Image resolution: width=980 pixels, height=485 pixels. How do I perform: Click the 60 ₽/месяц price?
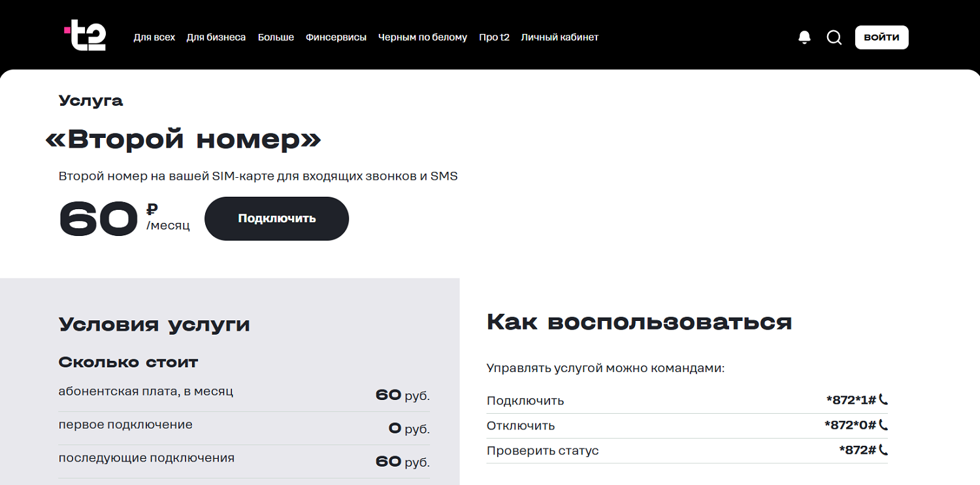point(124,219)
